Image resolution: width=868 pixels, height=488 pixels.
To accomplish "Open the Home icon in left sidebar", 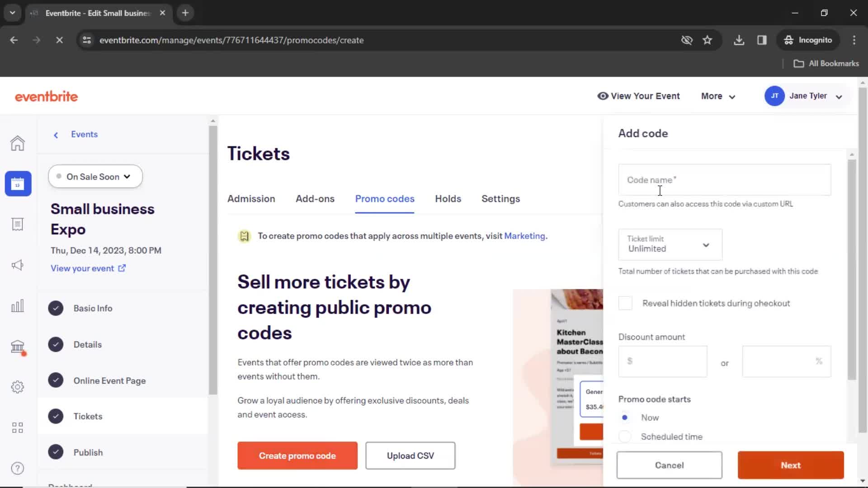I will click(x=18, y=143).
